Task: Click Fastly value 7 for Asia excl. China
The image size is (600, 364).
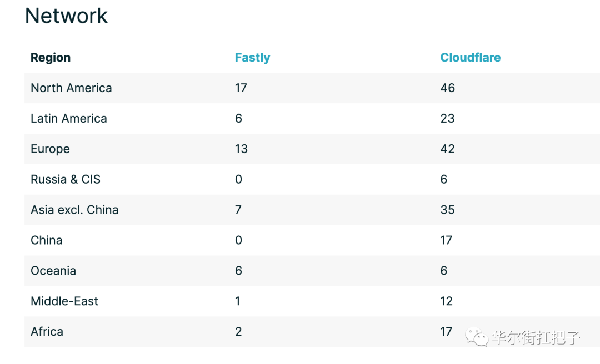Action: (x=238, y=210)
